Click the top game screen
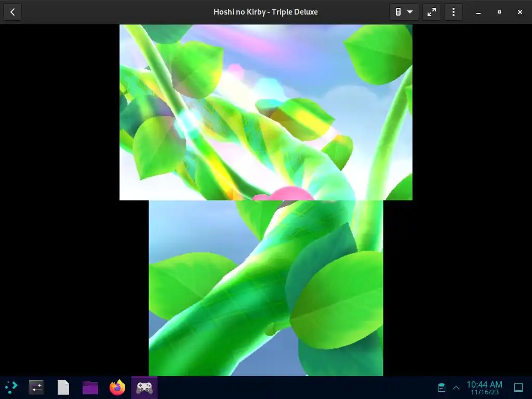The height and width of the screenshot is (399, 532). tap(266, 112)
